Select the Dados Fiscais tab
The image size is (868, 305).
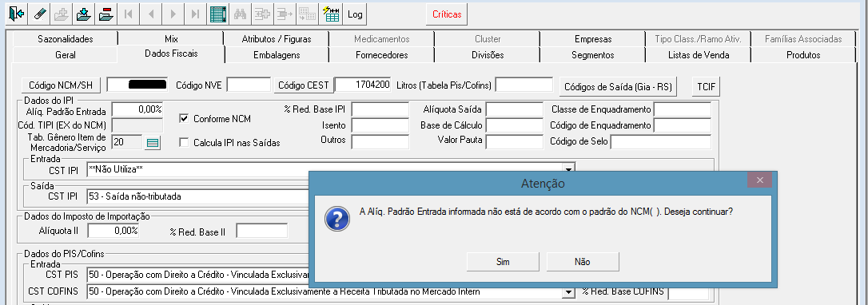(x=171, y=53)
